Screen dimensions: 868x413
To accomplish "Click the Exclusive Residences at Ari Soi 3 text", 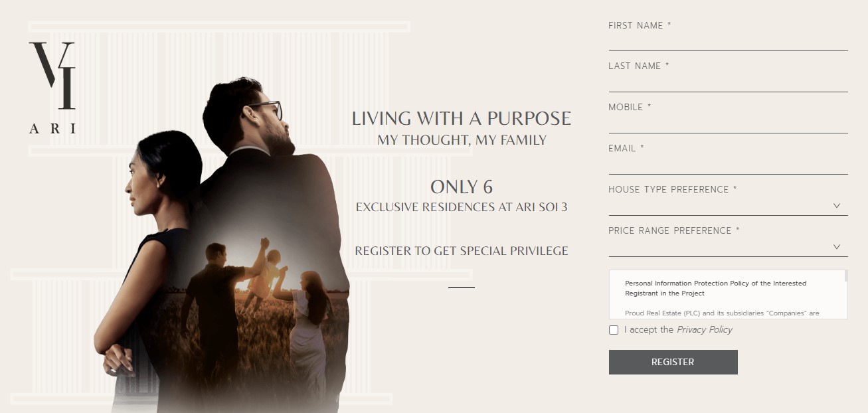I will (x=462, y=207).
